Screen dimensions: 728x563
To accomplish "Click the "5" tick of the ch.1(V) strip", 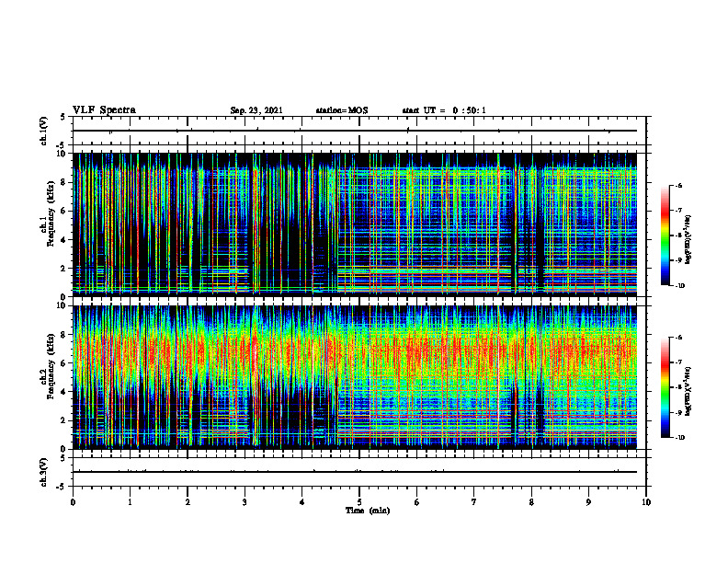I will coord(63,117).
